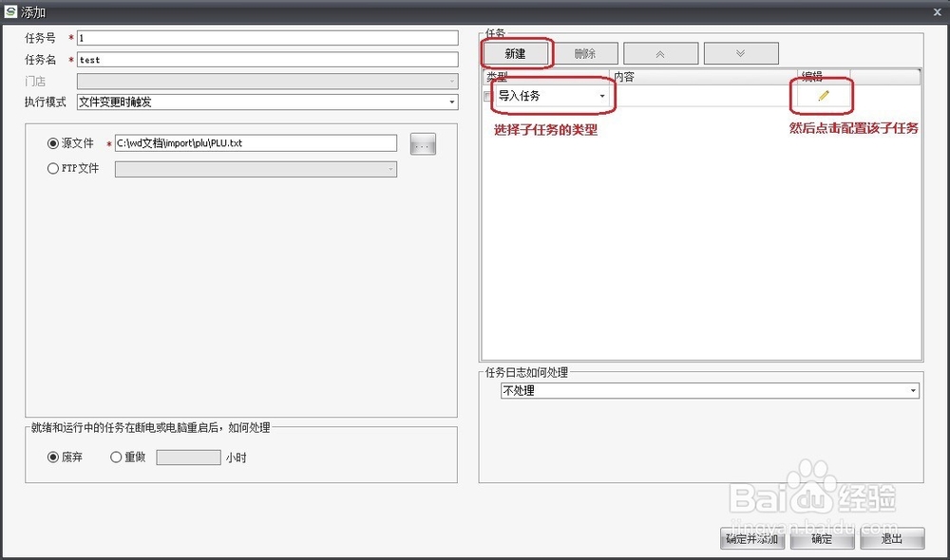This screenshot has height=560, width=950.
Task: Open the disabled 门店 dropdown
Action: [x=267, y=81]
